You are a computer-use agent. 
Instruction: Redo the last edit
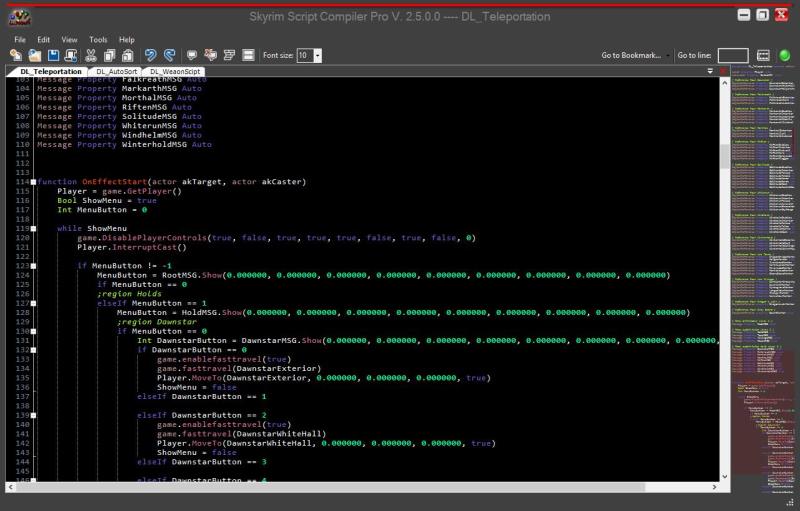169,55
